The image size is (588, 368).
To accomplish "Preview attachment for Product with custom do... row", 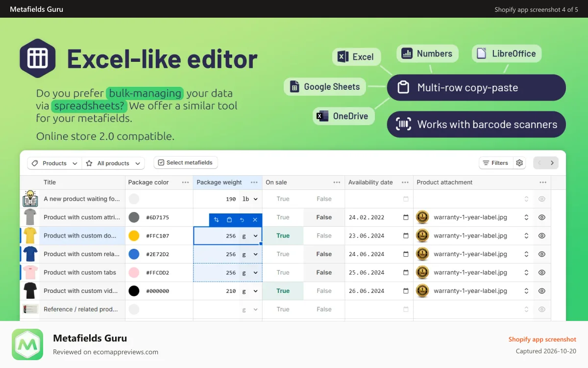I will 542,236.
